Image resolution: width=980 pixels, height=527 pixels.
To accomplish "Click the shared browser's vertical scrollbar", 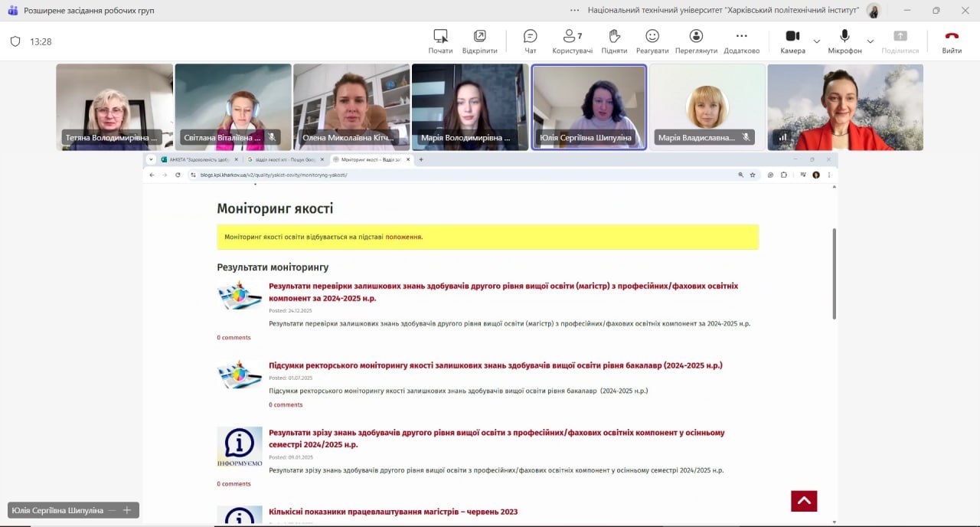I will pyautogui.click(x=834, y=273).
